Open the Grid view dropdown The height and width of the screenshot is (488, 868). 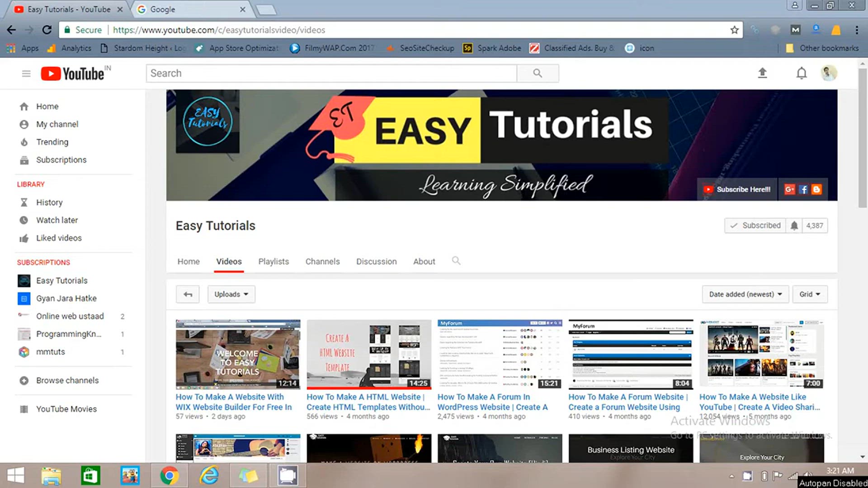pyautogui.click(x=810, y=294)
